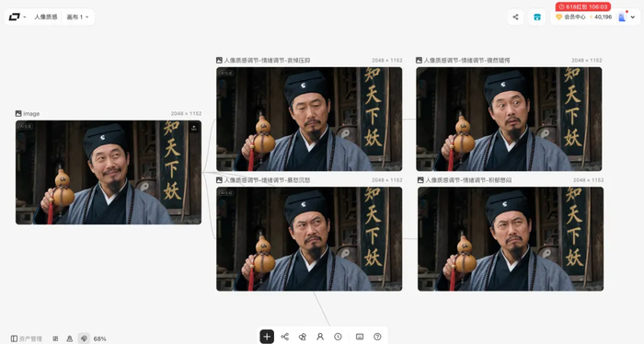Open 会员中心 member center
Image resolution: width=644 pixels, height=344 pixels.
(571, 17)
